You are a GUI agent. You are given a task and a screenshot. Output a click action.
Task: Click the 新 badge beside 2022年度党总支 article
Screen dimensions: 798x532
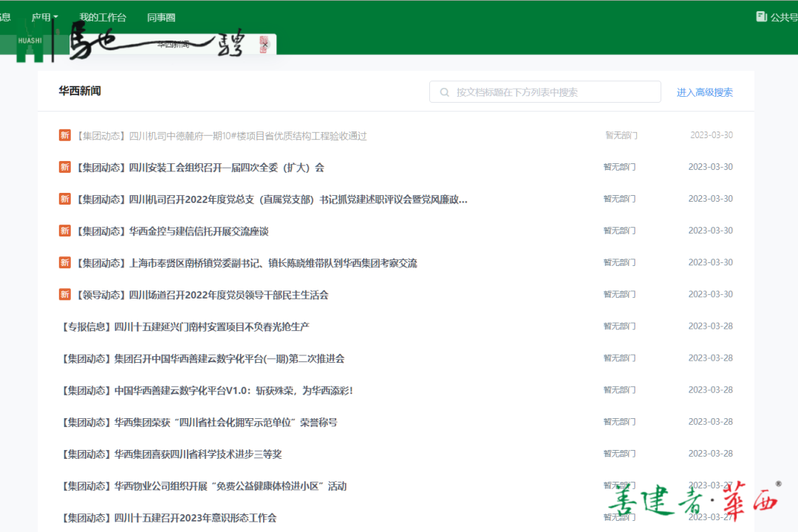[x=64, y=199]
